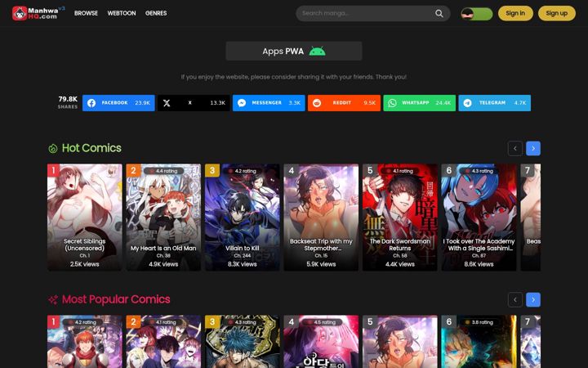The image size is (588, 368).
Task: Open Most Popular Comics rank 3 cover
Action: (x=243, y=341)
